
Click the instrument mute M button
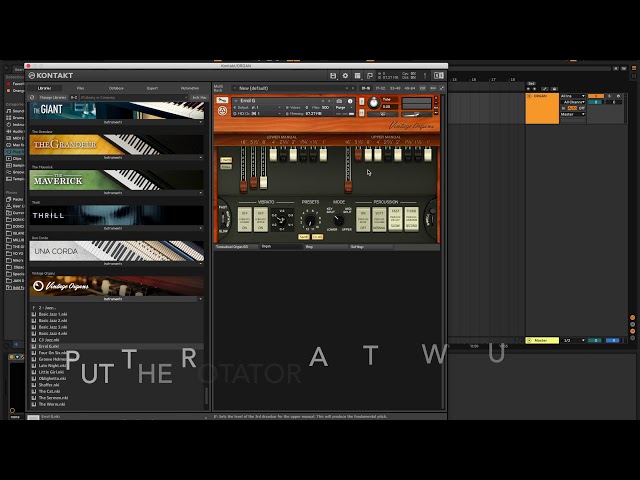tap(362, 112)
